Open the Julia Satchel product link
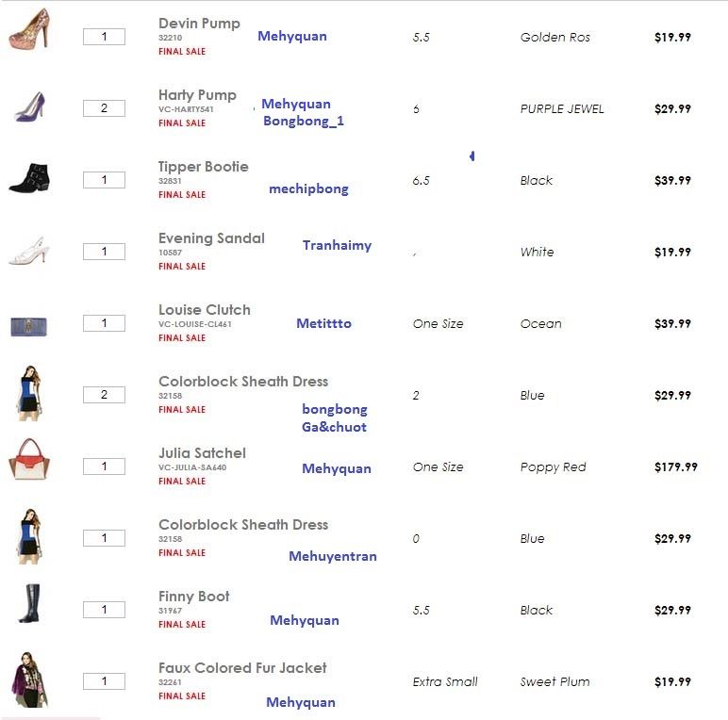 [x=202, y=453]
